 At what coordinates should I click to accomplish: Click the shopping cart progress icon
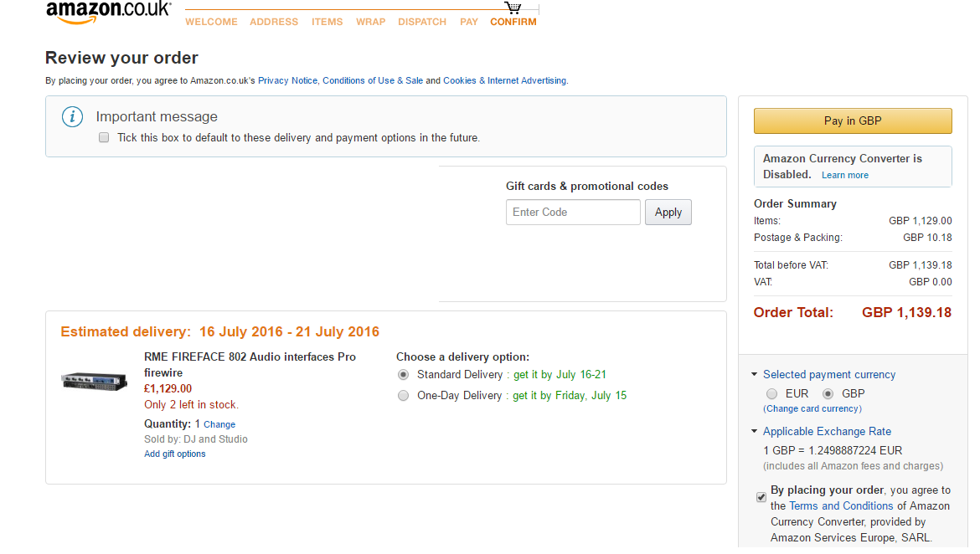(x=513, y=8)
